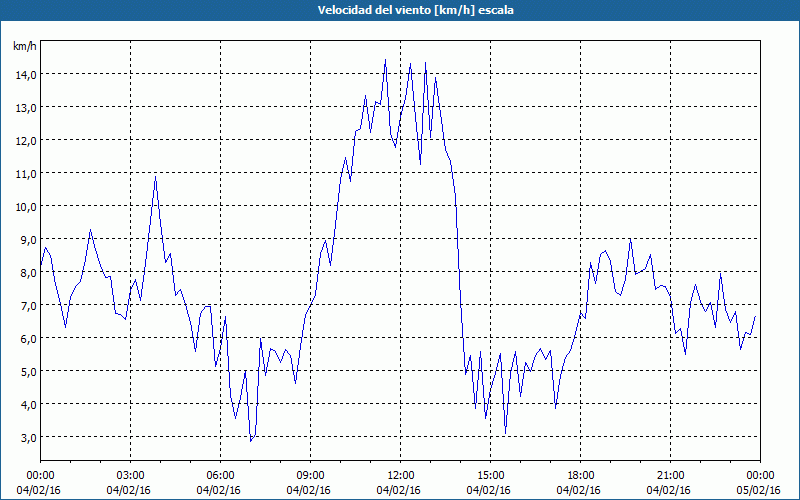Click the 12:00 time axis label
This screenshot has height=500, width=800.
[x=401, y=476]
